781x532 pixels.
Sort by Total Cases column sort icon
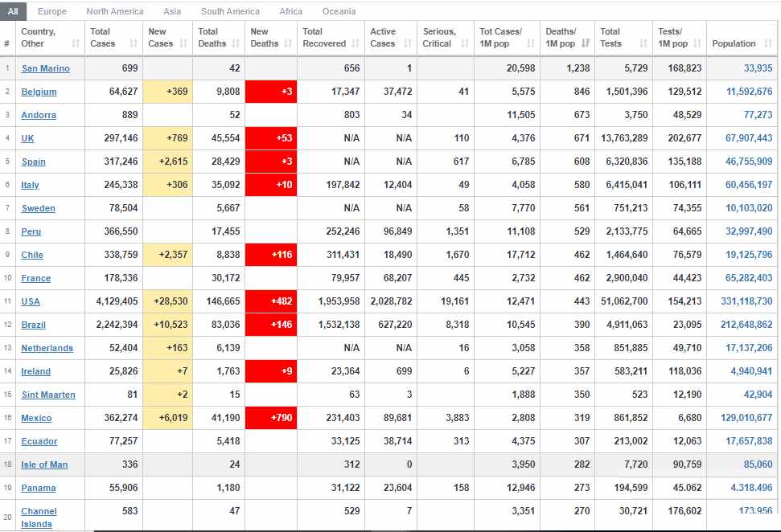pos(134,43)
